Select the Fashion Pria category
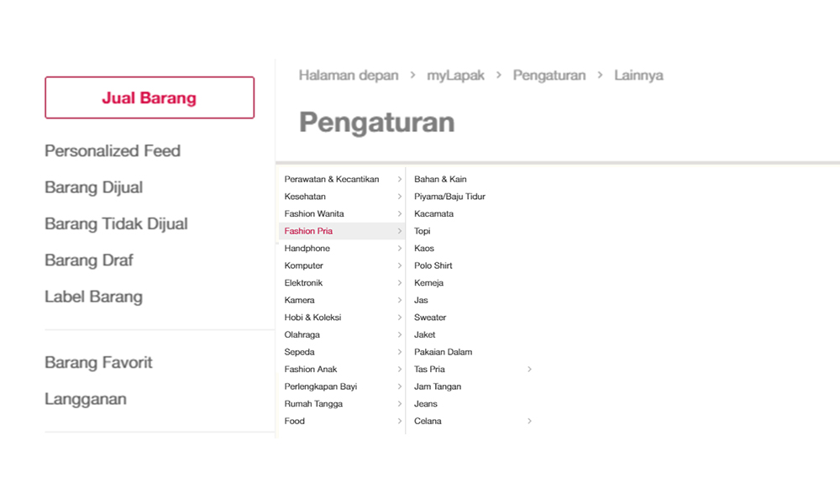The height and width of the screenshot is (504, 840). coord(308,231)
